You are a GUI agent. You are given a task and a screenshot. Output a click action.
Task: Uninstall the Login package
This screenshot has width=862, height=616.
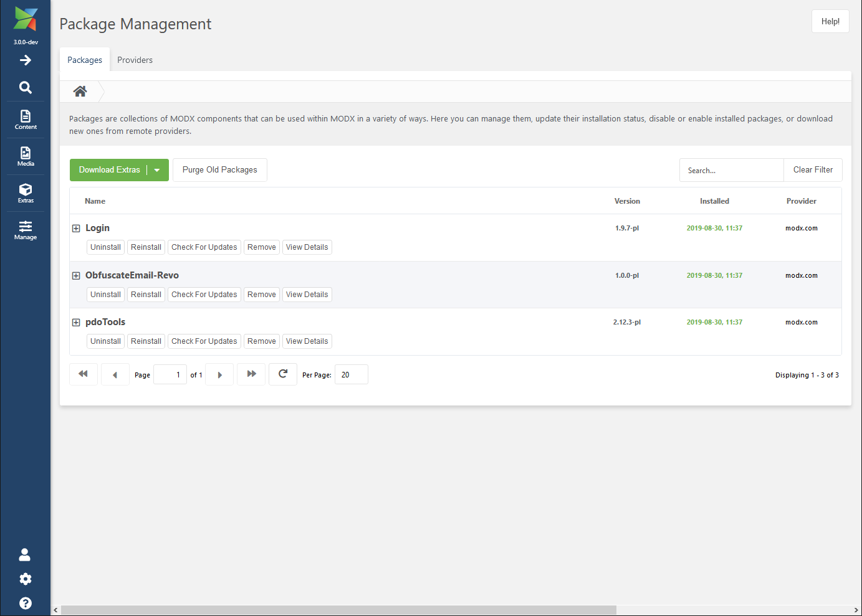pos(105,247)
